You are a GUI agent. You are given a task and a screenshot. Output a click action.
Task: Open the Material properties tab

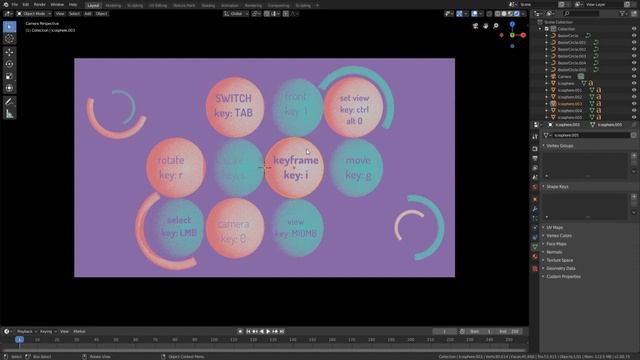535,257
